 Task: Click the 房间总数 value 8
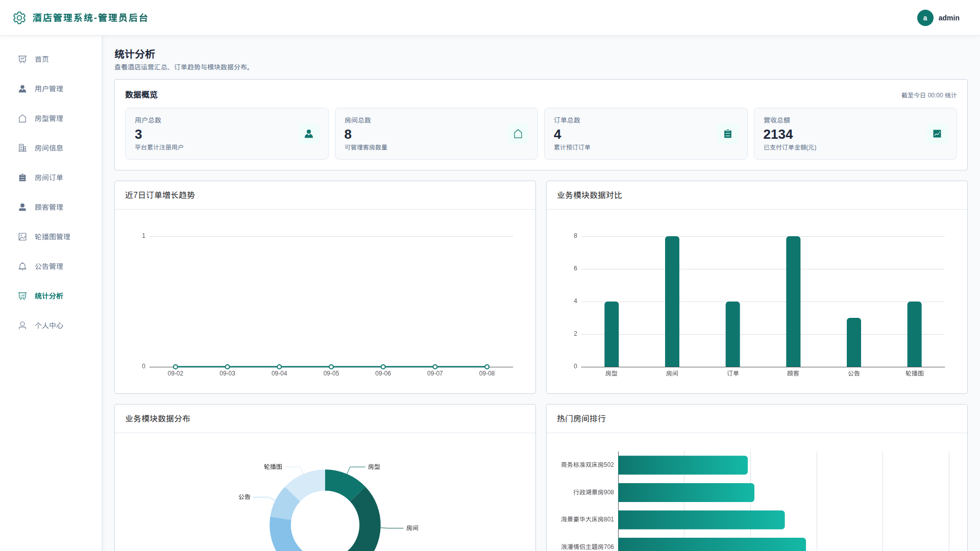(x=348, y=134)
